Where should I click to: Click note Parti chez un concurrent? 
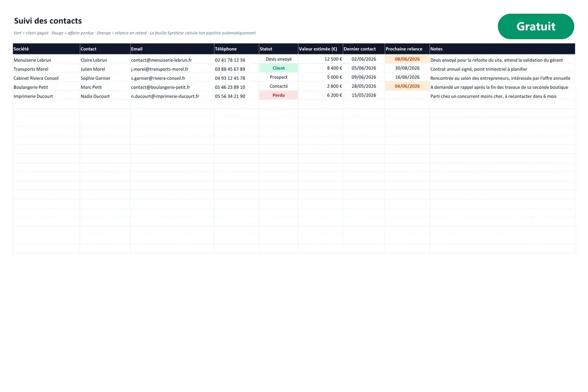502,96
